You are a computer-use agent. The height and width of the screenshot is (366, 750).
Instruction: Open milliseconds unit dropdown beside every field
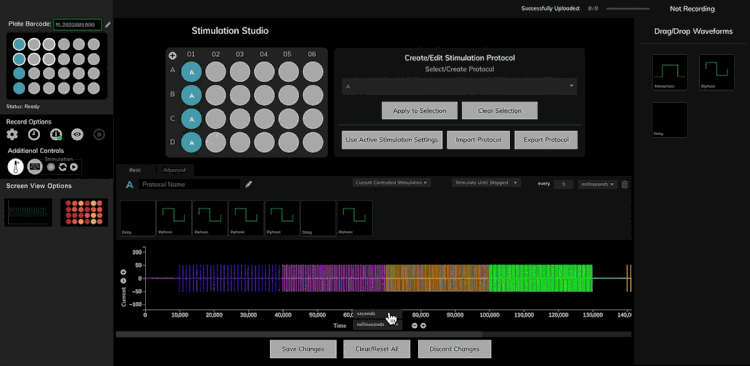click(x=597, y=184)
